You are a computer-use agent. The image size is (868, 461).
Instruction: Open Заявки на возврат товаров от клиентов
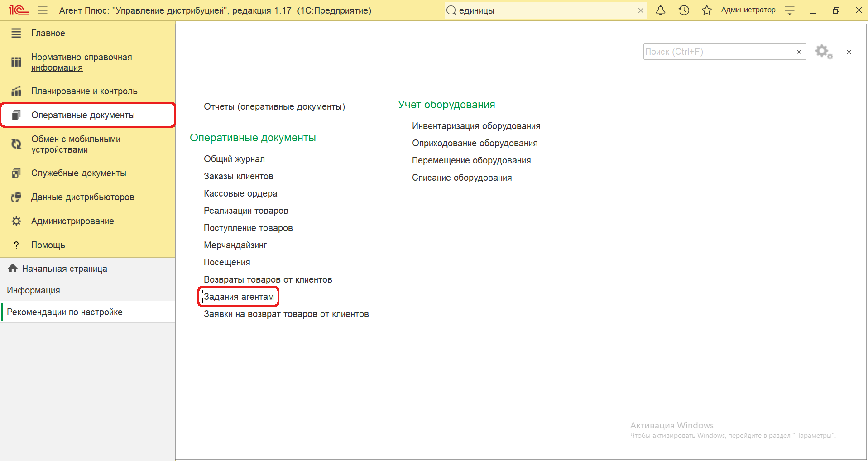tap(286, 314)
